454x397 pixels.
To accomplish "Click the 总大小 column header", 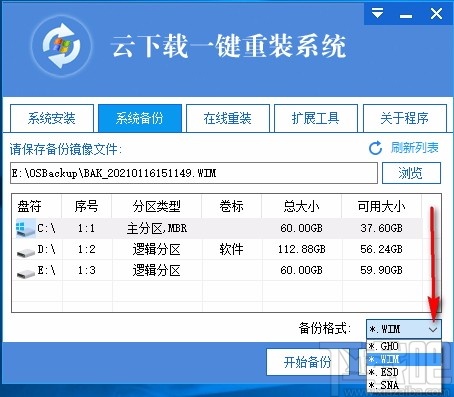I will click(302, 207).
